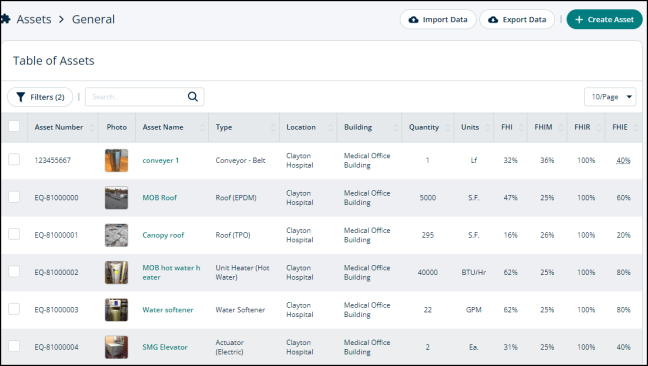Click the funnel Filters icon
The width and height of the screenshot is (648, 366).
(x=21, y=97)
